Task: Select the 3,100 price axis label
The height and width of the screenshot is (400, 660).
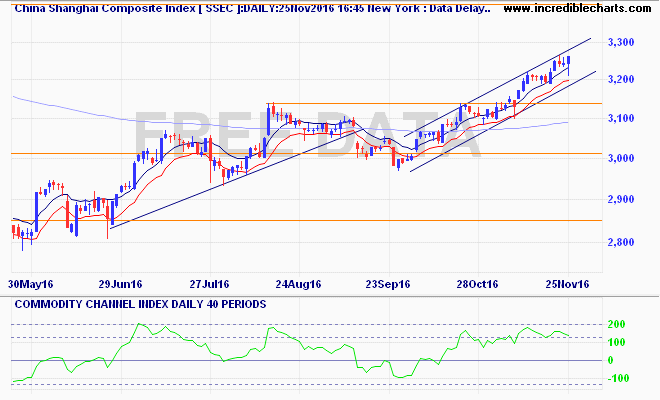Action: point(621,118)
